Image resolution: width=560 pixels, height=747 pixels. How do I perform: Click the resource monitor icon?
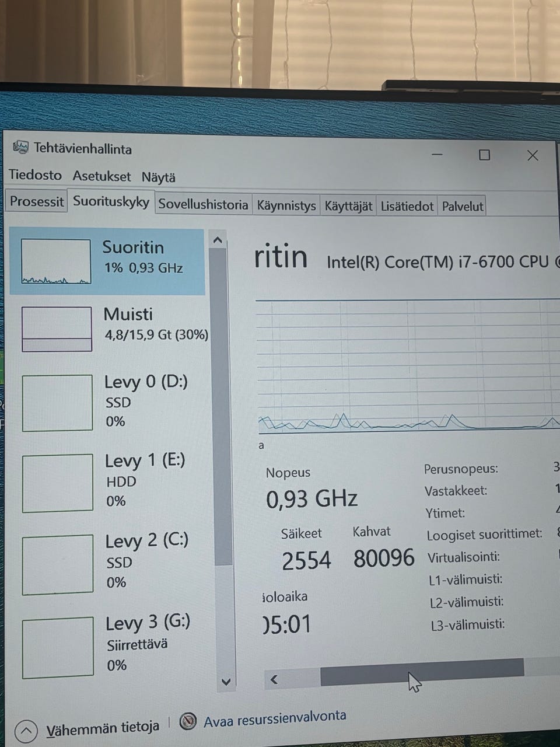188,721
